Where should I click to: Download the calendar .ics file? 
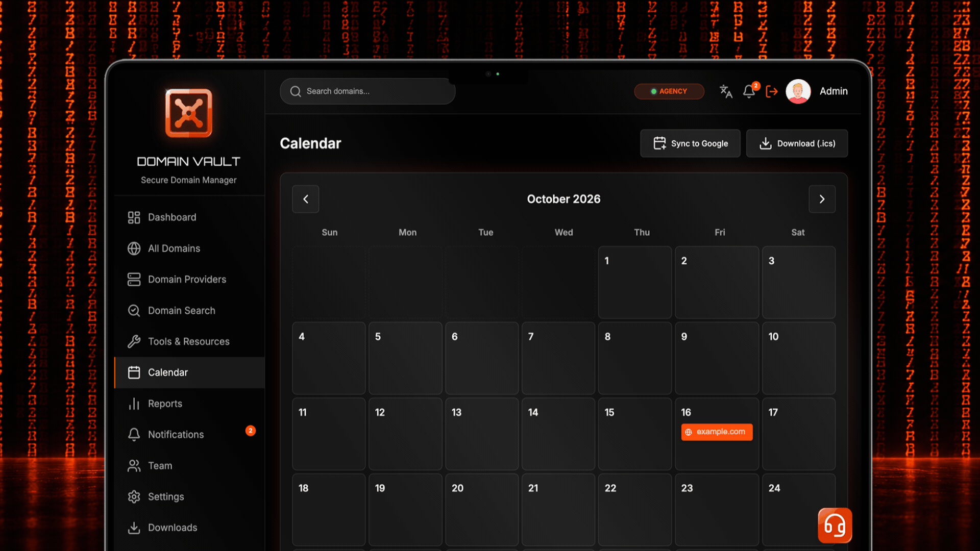click(x=797, y=143)
